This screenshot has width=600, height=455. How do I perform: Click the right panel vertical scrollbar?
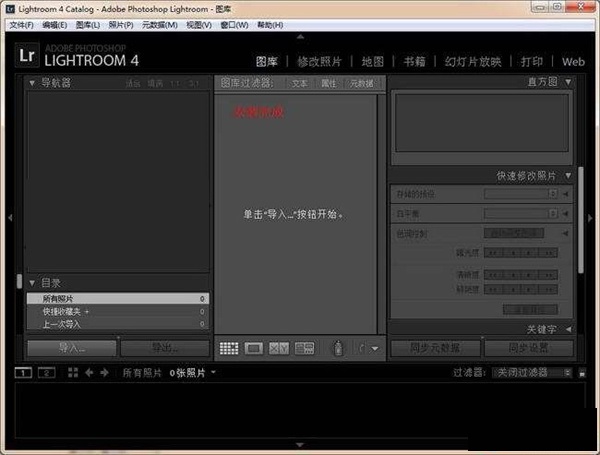[581, 220]
